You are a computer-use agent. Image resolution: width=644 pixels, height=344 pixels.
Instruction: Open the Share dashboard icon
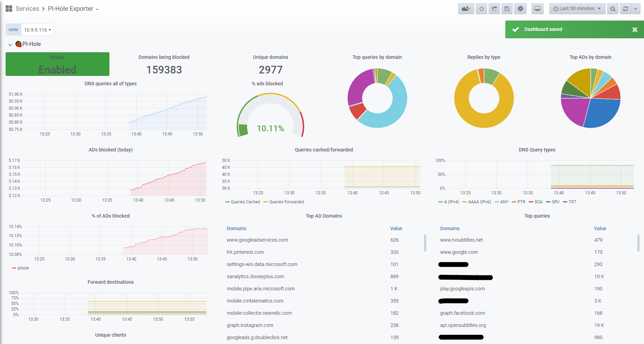click(x=494, y=9)
